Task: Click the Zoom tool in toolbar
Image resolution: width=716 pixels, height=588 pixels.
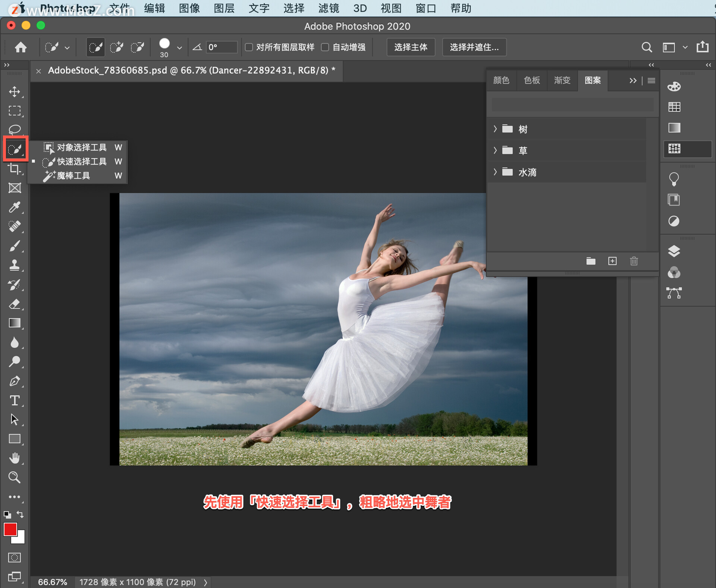Action: [x=15, y=477]
